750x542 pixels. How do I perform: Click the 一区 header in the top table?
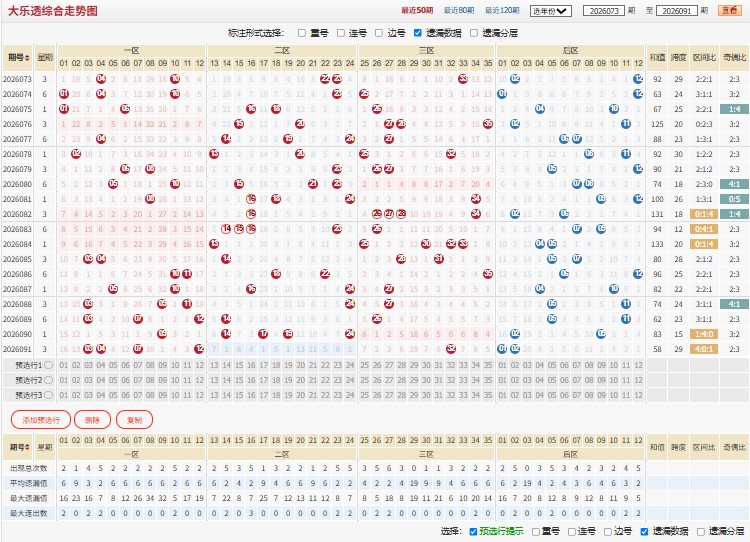pyautogui.click(x=132, y=50)
